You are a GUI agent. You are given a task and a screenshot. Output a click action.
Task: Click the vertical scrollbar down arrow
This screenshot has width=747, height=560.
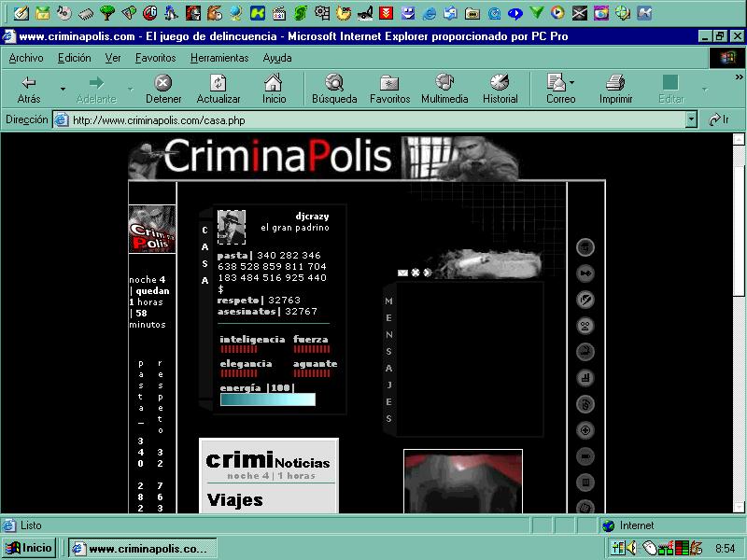(739, 507)
